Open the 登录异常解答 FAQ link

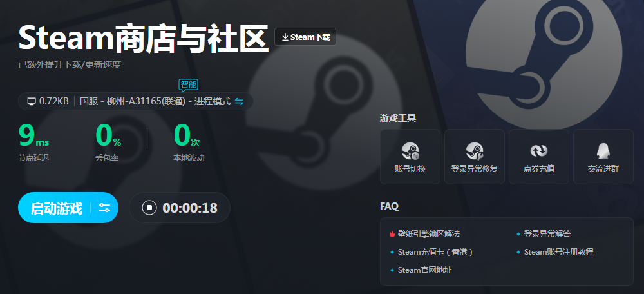547,234
